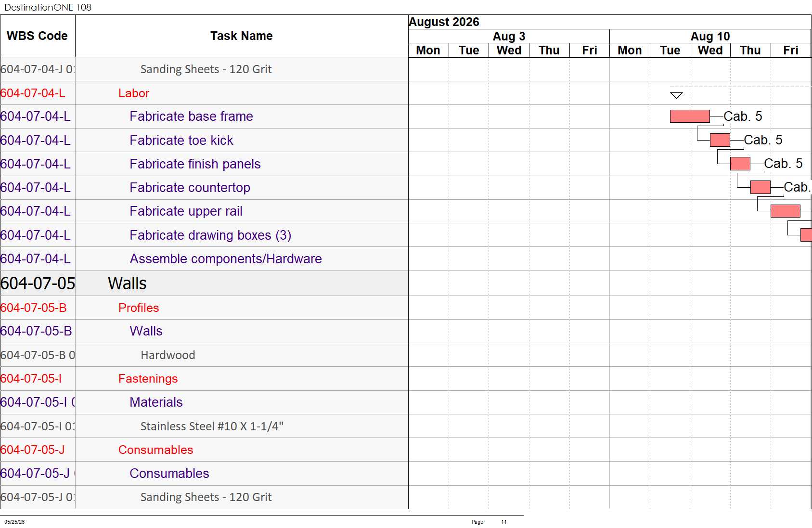Viewport: 812px width, 528px height.
Task: Select the Fabricate drawing boxes (3) task
Action: [x=204, y=235]
